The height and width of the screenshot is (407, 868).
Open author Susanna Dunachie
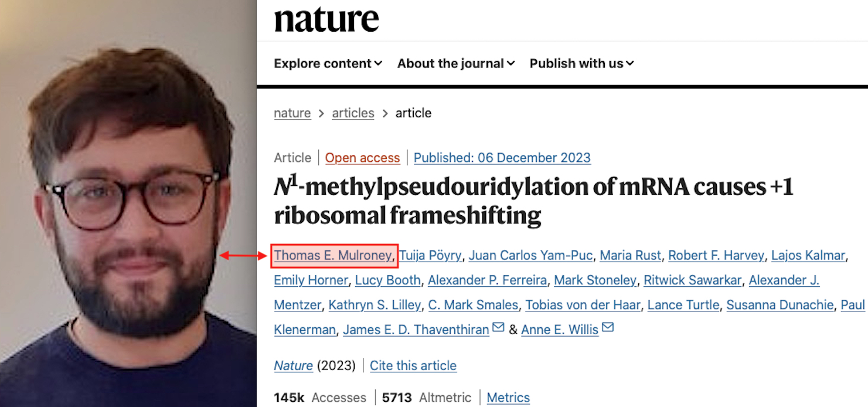click(x=780, y=305)
